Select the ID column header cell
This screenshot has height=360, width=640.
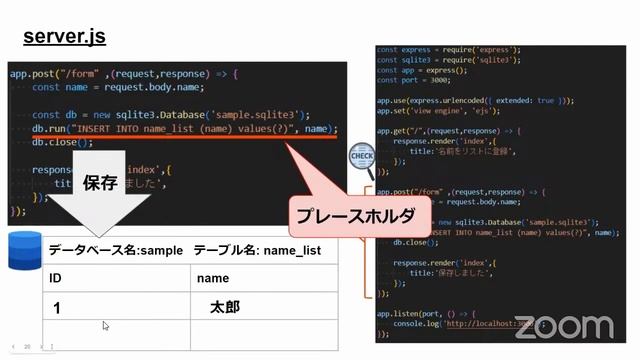[x=116, y=278]
